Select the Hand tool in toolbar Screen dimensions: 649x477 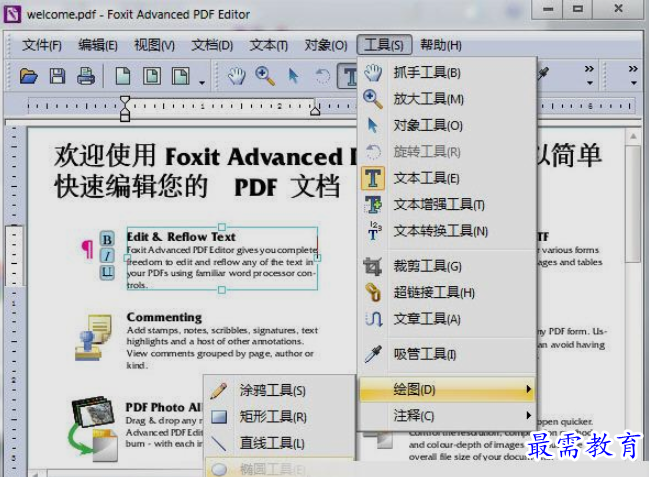coord(237,76)
